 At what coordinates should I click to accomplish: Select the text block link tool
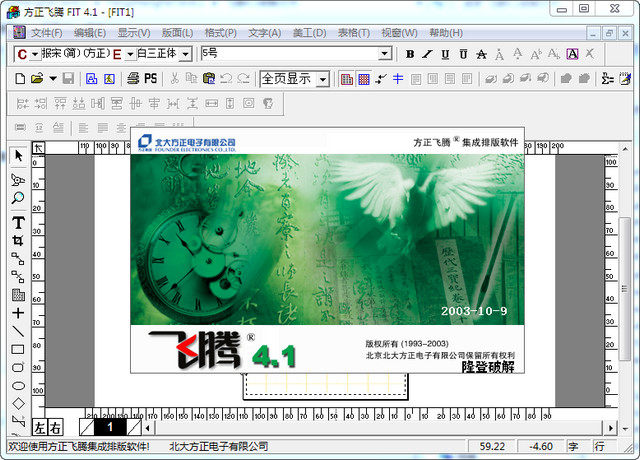pyautogui.click(x=18, y=259)
